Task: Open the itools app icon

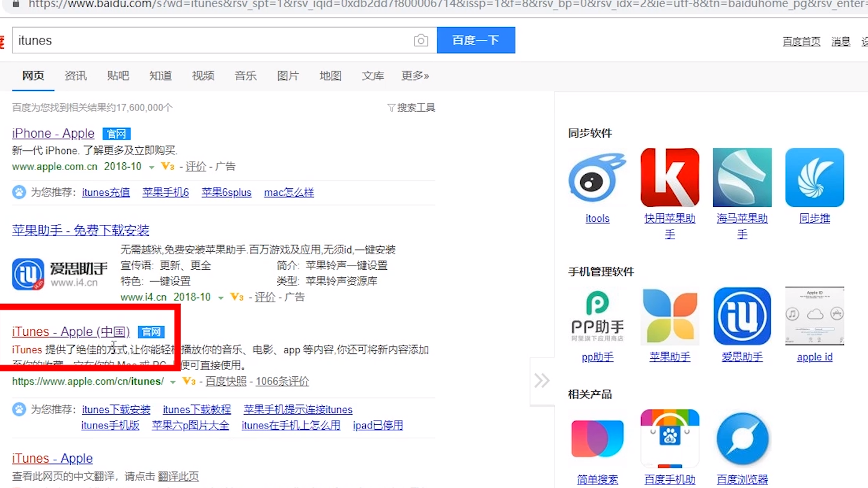Action: [x=597, y=178]
